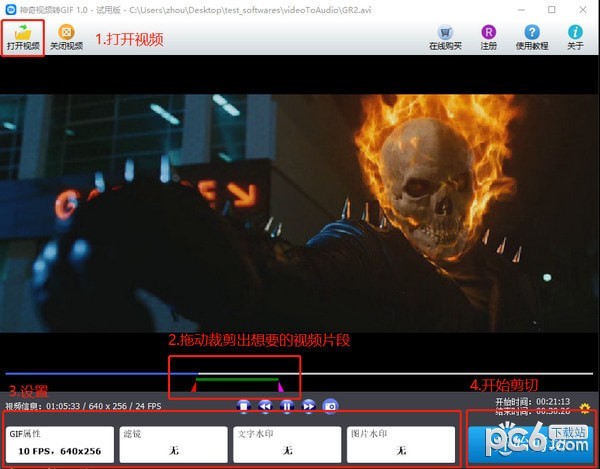Stop video playback
This screenshot has height=469, width=600.
tap(243, 406)
